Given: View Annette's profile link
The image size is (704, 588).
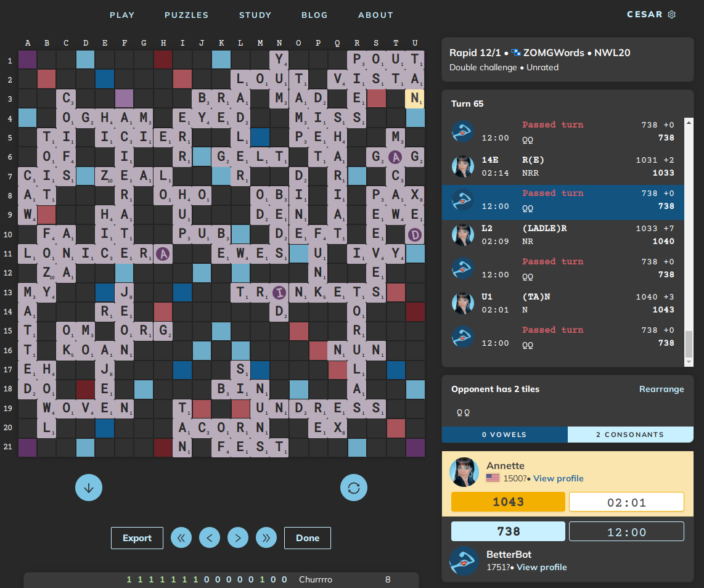Looking at the screenshot, I should point(558,478).
